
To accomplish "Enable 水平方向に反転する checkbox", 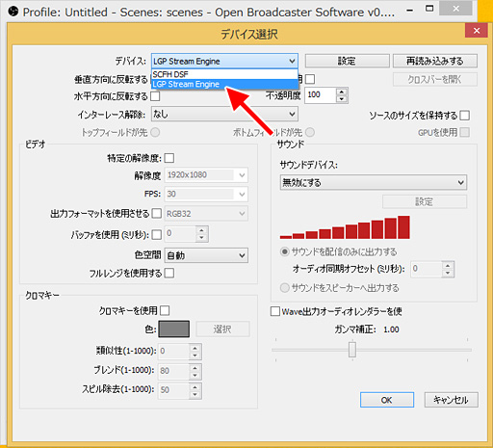I will pos(155,96).
